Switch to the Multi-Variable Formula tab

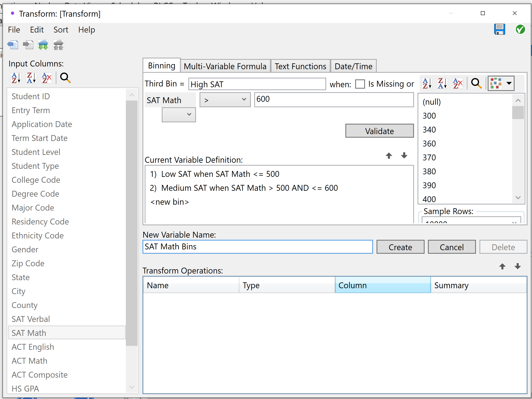tap(225, 66)
